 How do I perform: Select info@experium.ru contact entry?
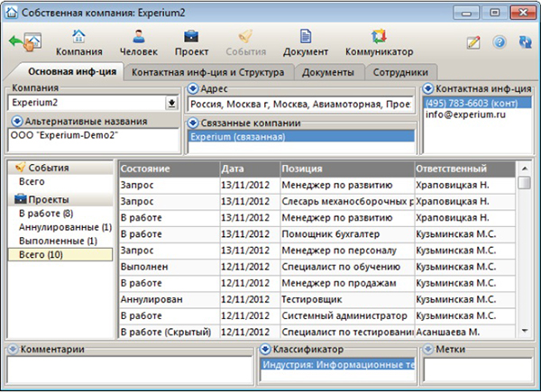(x=465, y=114)
